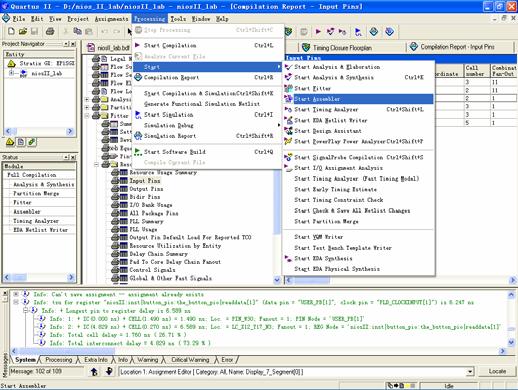This screenshot has width=518, height=390.
Task: Click the up arrow icon in message locator
Action: [x=94, y=371]
